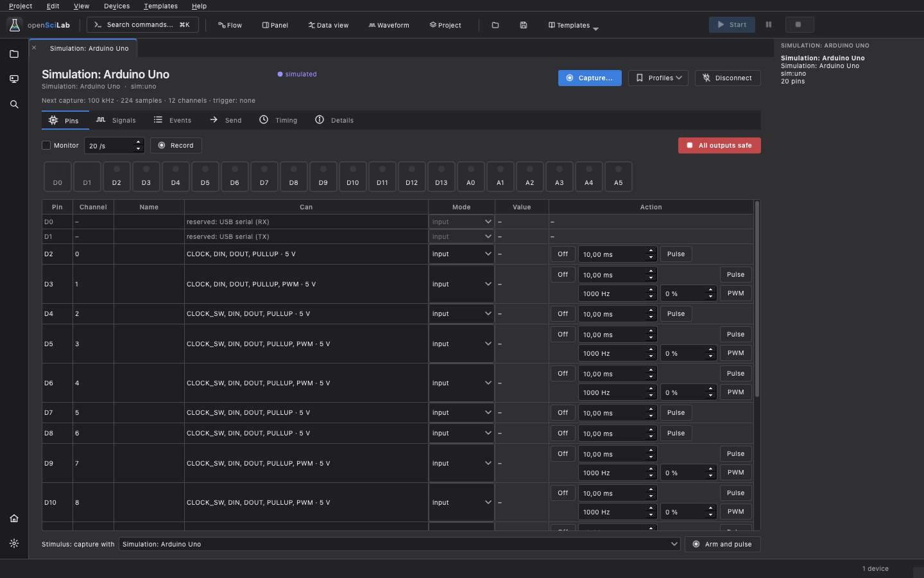Click the magnifier search sidebar icon

(x=14, y=104)
